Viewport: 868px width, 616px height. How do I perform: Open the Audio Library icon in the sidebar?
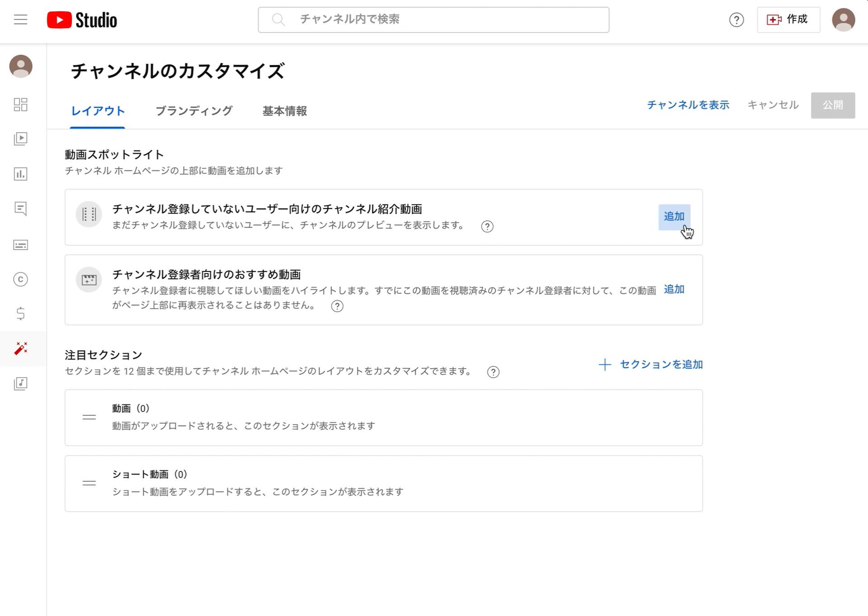coord(20,384)
